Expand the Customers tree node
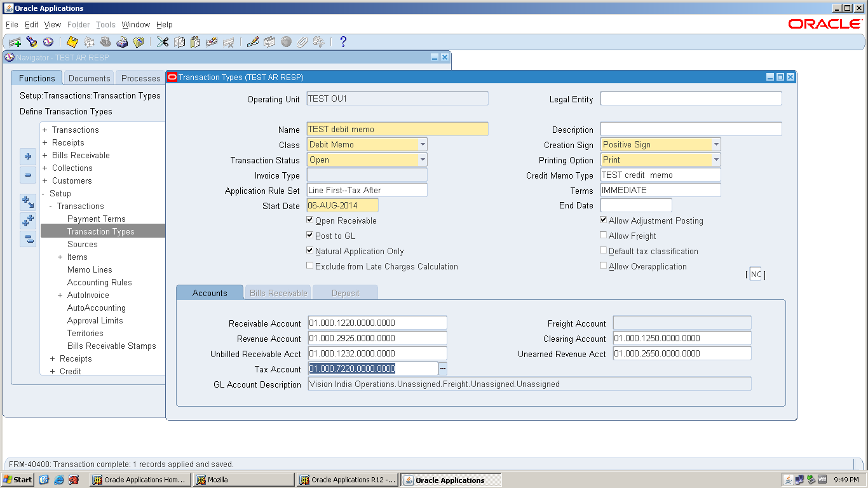The height and width of the screenshot is (488, 868). point(45,180)
